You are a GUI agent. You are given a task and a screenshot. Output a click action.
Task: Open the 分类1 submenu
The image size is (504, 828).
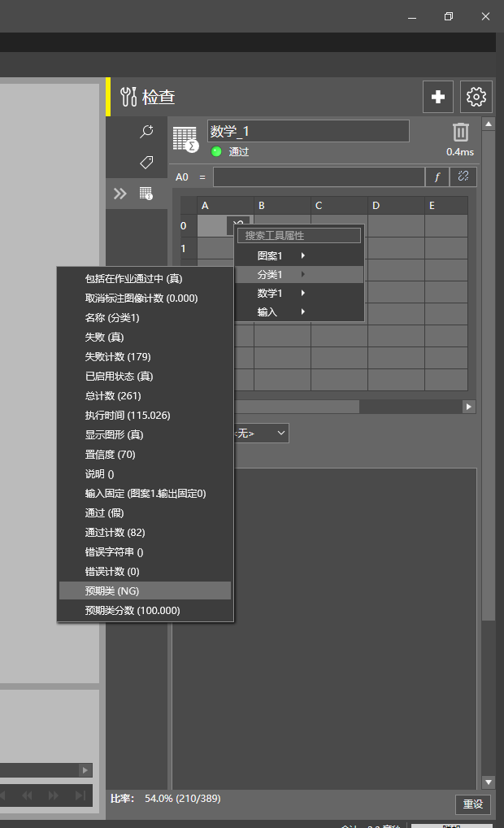(299, 275)
